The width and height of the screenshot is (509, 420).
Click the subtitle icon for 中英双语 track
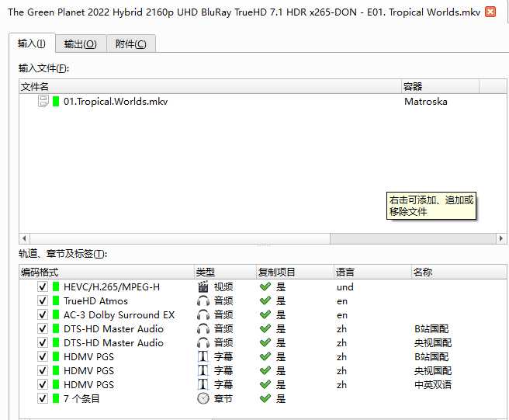pyautogui.click(x=203, y=385)
